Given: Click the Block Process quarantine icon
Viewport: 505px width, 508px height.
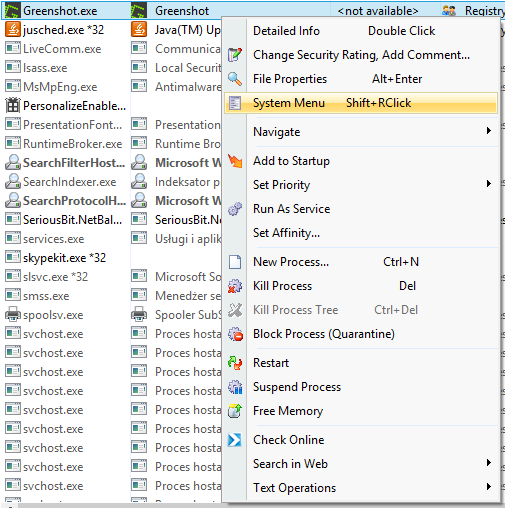Looking at the screenshot, I should pos(235,334).
